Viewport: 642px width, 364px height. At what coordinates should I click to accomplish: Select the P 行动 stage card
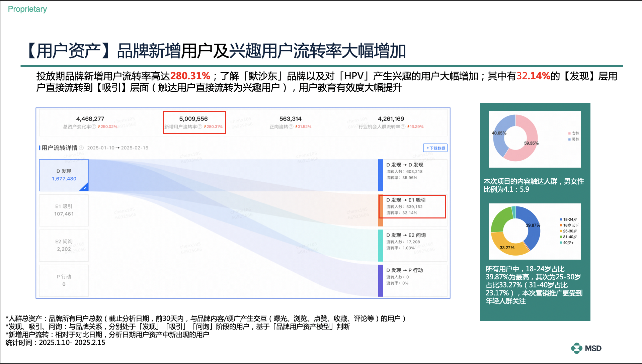tap(64, 280)
